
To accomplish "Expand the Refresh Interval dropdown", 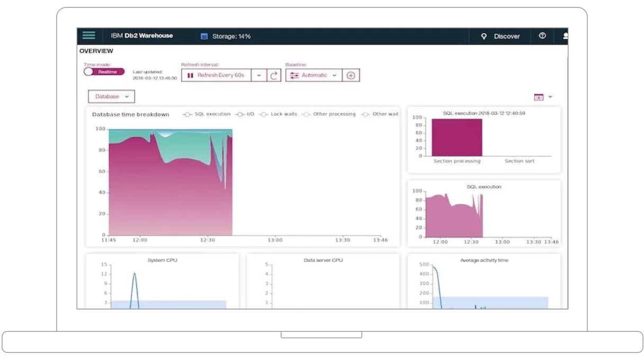I will click(259, 75).
